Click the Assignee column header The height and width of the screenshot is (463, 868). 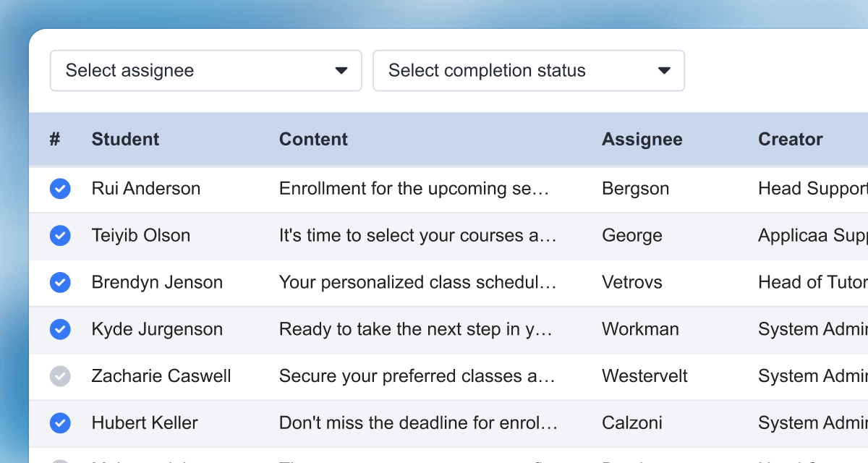click(x=642, y=140)
